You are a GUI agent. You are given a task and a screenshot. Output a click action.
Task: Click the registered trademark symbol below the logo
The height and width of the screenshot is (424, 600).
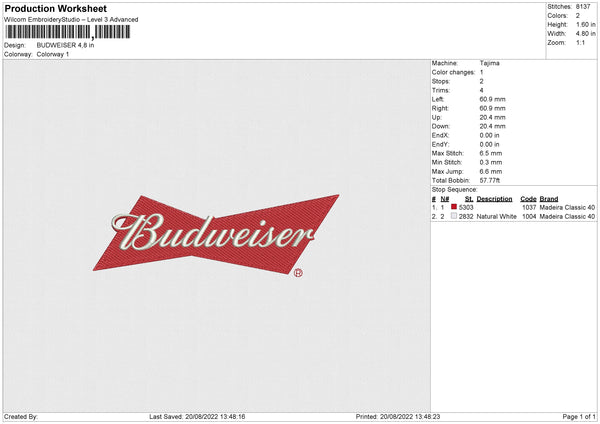pyautogui.click(x=298, y=273)
